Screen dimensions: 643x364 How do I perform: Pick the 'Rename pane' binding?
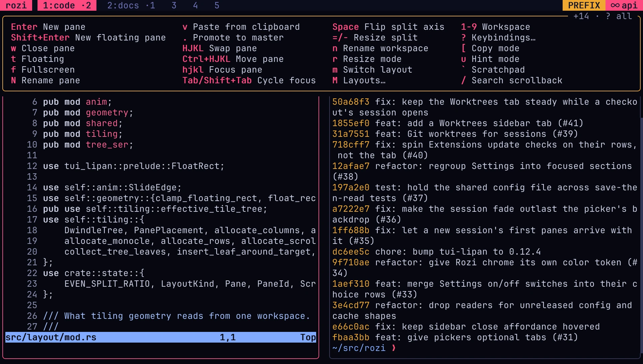pos(46,80)
